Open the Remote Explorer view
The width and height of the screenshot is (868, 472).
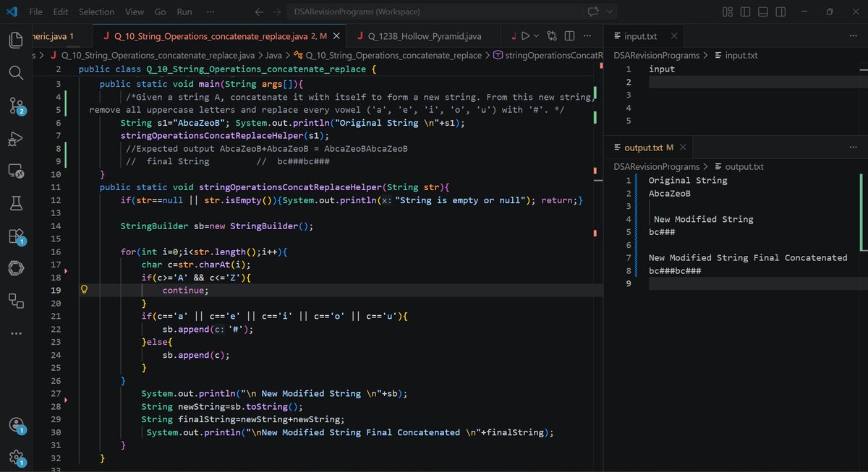[x=16, y=172]
